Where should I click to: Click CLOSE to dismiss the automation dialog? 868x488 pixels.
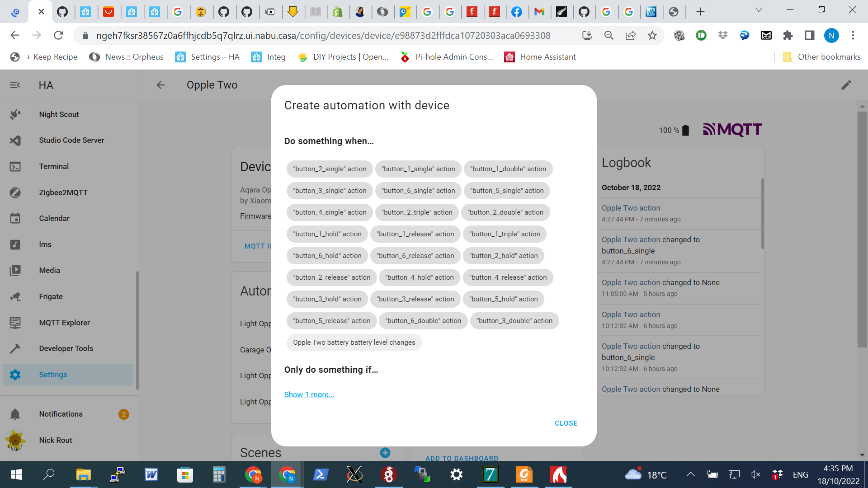[x=566, y=423]
